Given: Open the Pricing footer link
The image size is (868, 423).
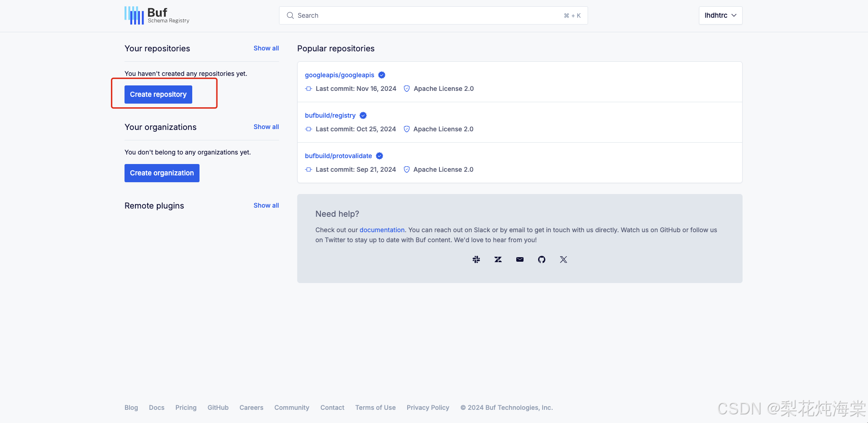Looking at the screenshot, I should tap(186, 408).
